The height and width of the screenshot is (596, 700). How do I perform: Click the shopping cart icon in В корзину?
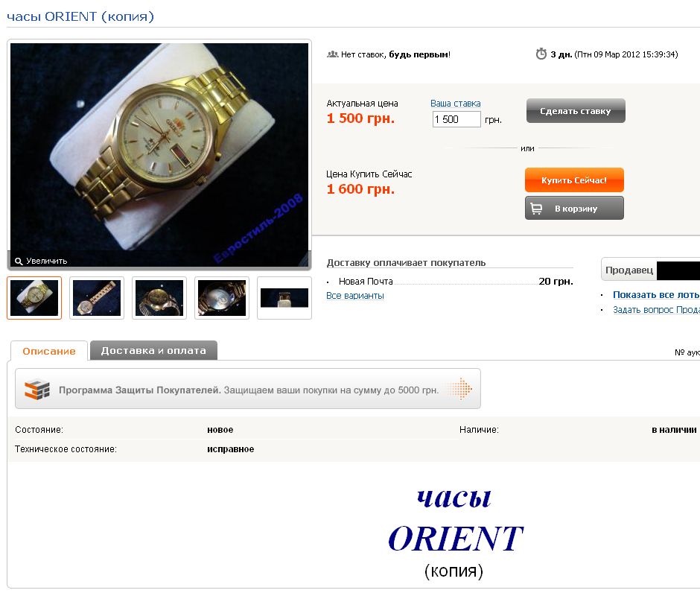[x=536, y=209]
